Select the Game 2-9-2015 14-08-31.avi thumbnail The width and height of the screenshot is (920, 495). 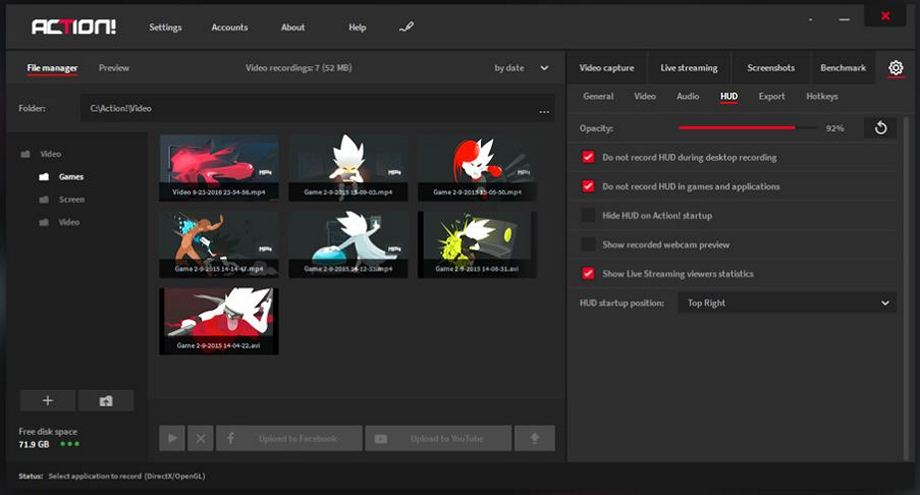point(477,245)
